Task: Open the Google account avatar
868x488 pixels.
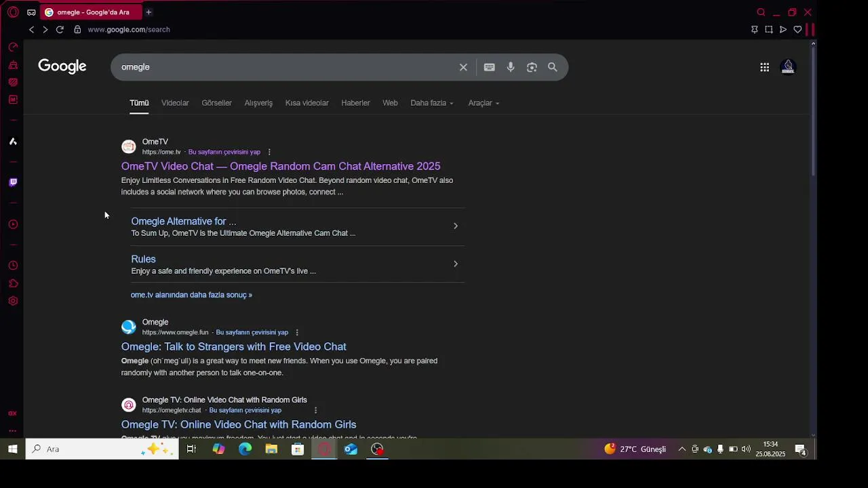Action: [788, 67]
